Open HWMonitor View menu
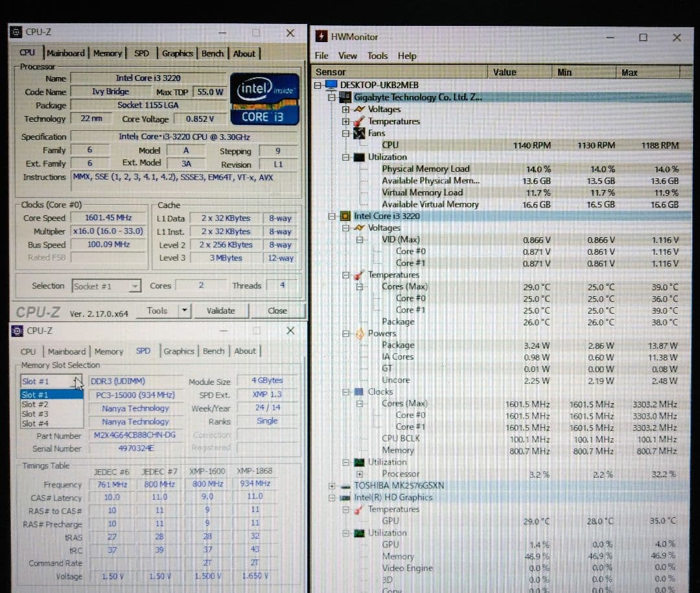This screenshot has height=593, width=700. click(347, 56)
